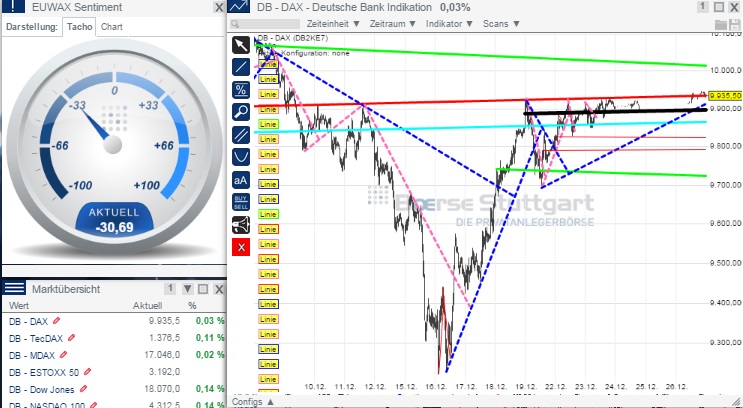Select the aA text annotation tool
The width and height of the screenshot is (743, 408).
tap(241, 180)
